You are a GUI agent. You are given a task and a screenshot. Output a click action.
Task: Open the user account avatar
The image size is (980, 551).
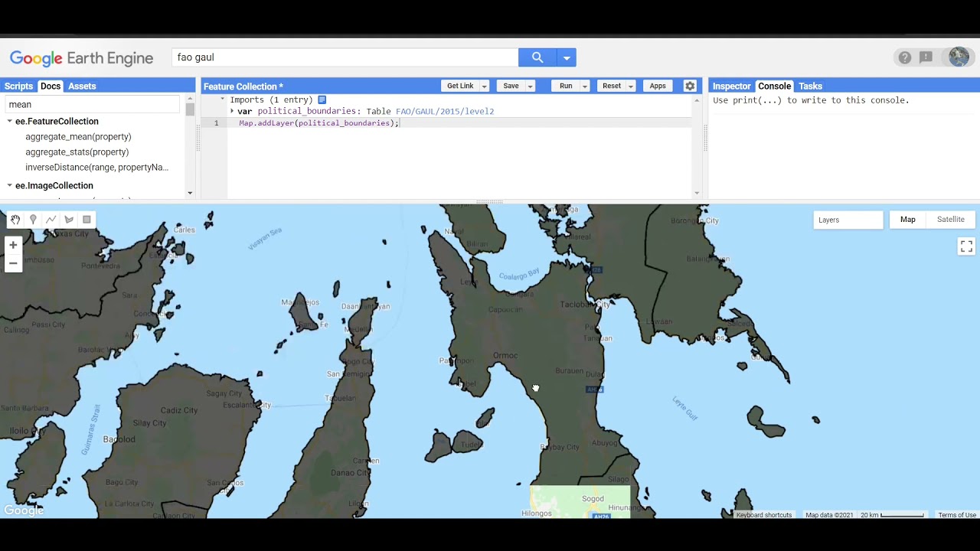click(959, 57)
